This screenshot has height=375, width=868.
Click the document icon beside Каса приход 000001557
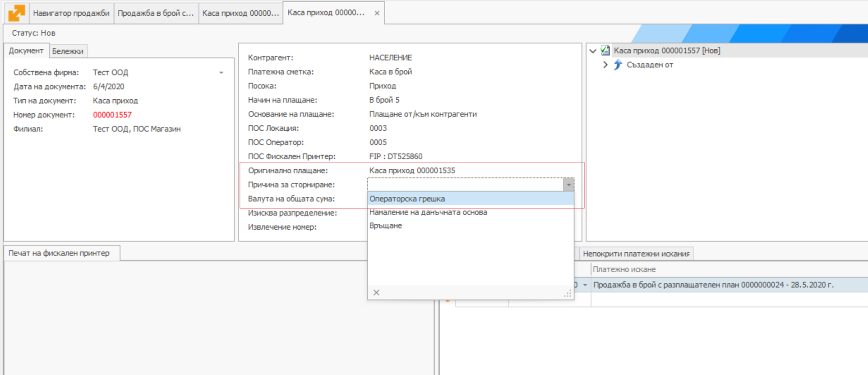pos(605,51)
